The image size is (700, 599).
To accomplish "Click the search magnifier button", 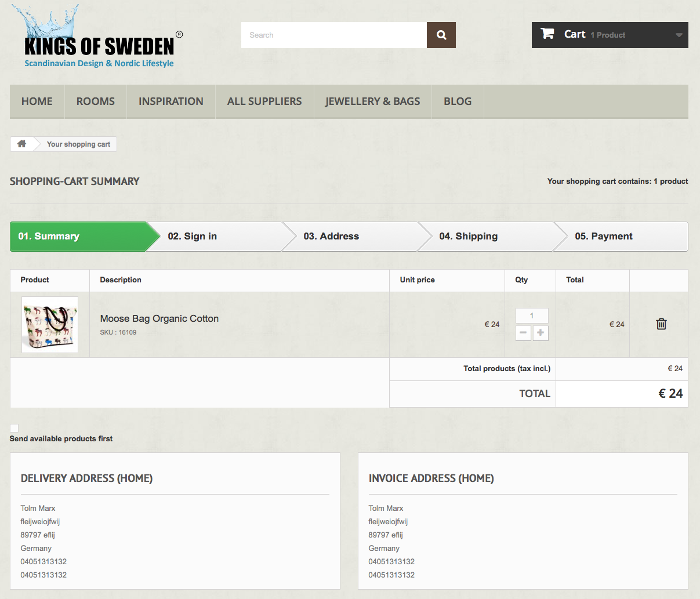I will (x=441, y=35).
